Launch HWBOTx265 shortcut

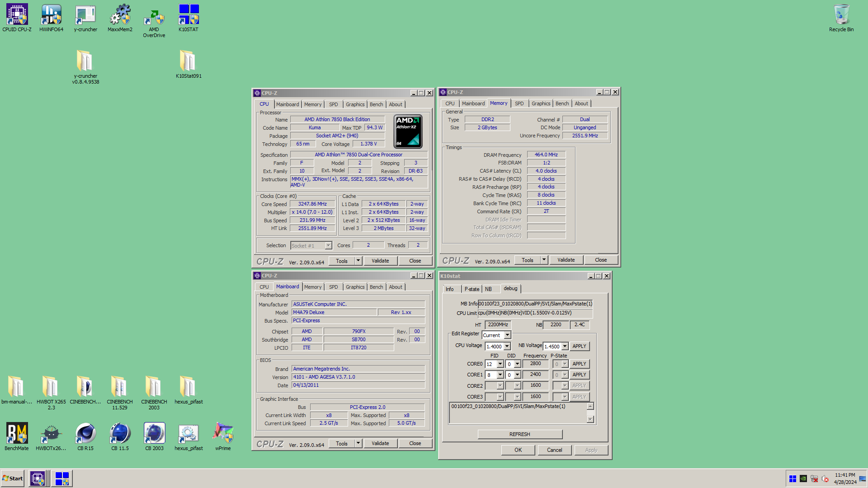coord(51,436)
